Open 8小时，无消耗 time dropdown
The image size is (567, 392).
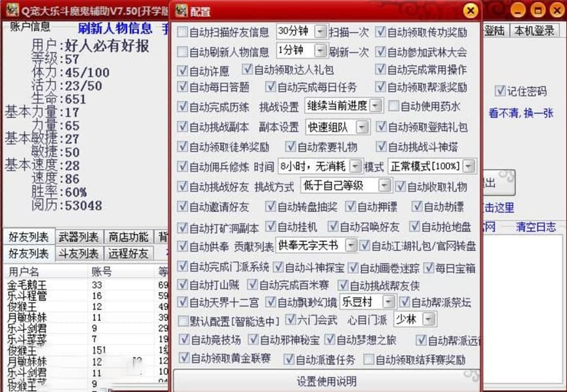(356, 166)
